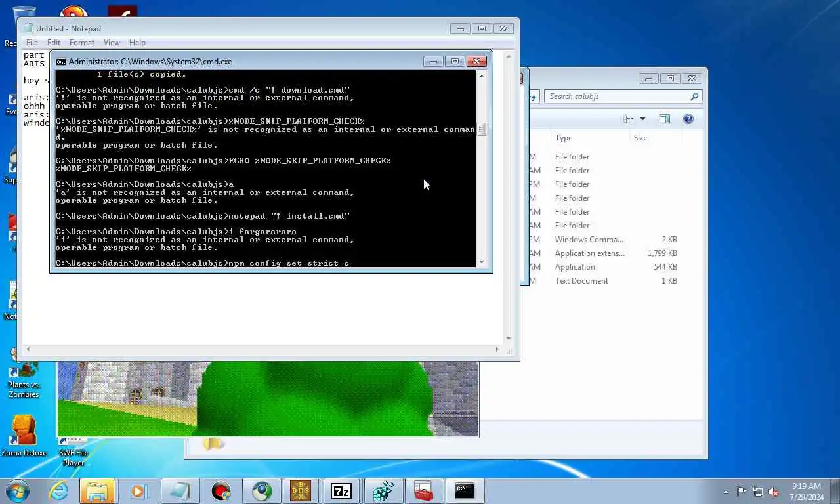The width and height of the screenshot is (840, 504).
Task: Click the cmd scrollbar down arrow
Action: 481,261
